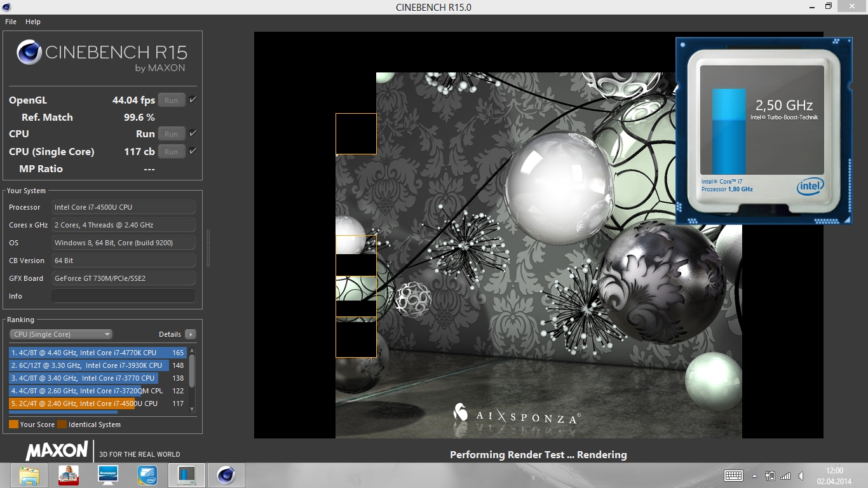Click the Run button for CPU test
The image size is (868, 488).
point(172,133)
